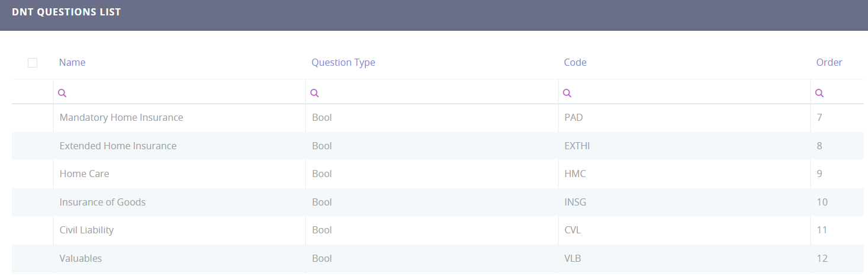Click the Civil Liability question name

[86, 230]
